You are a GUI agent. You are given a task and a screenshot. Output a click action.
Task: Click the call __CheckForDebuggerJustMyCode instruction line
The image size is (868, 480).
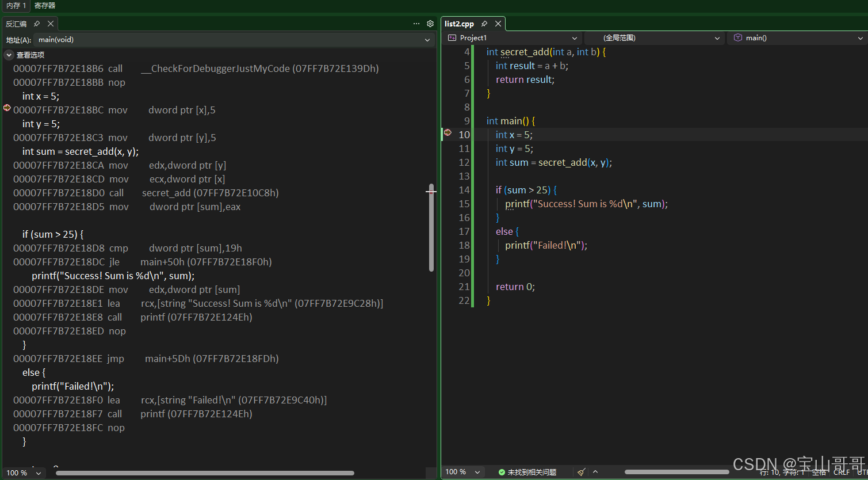tap(196, 68)
